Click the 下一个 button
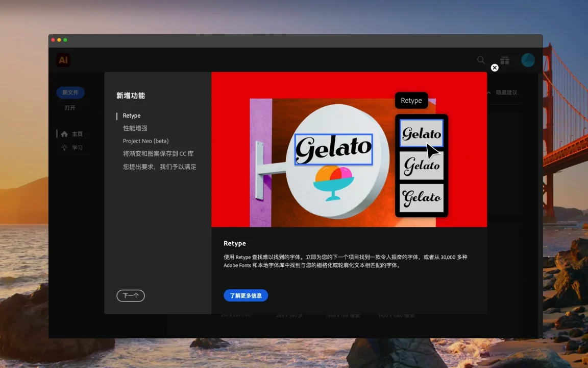Screen dimensions: 588x368 tap(131, 295)
